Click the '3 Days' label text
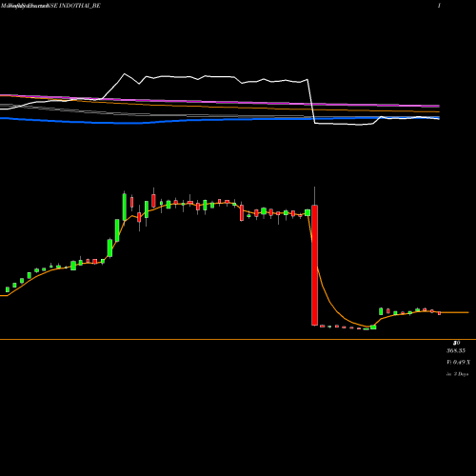Screen dimensions: 476x476 coord(461,374)
